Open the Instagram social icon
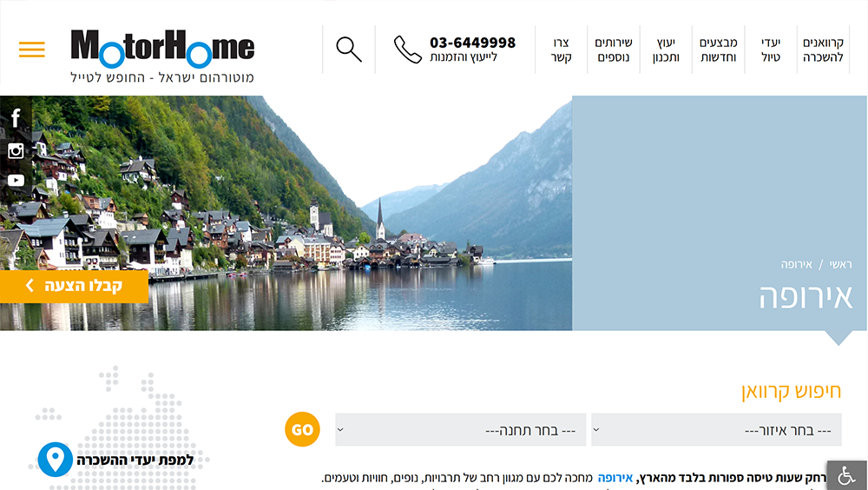This screenshot has height=490, width=868. 16,151
